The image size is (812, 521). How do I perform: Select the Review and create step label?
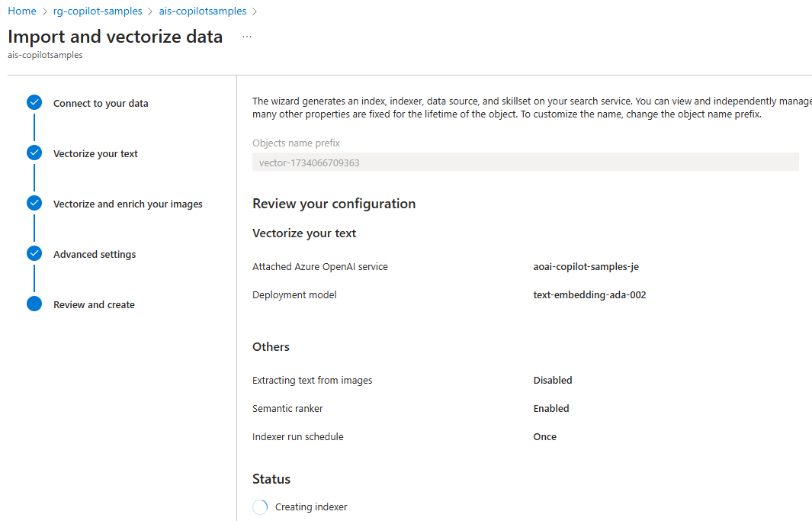[x=94, y=304]
